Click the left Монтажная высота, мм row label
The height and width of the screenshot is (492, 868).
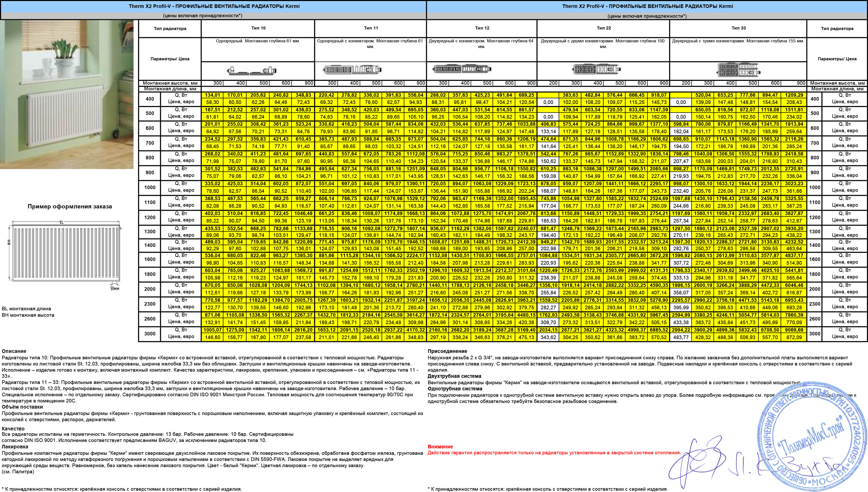[x=170, y=83]
